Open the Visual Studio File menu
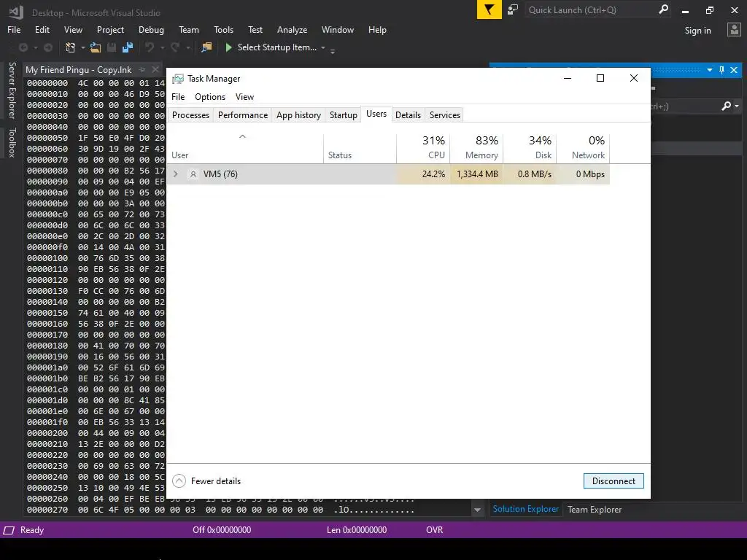The image size is (747, 560). point(14,29)
